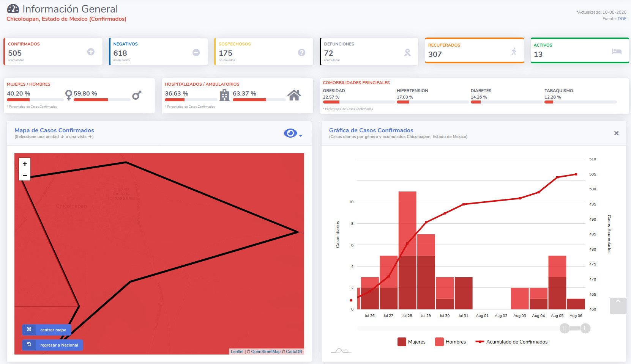Click the Jul 28 bar in the chart
This screenshot has height=364, width=631.
[x=407, y=250]
